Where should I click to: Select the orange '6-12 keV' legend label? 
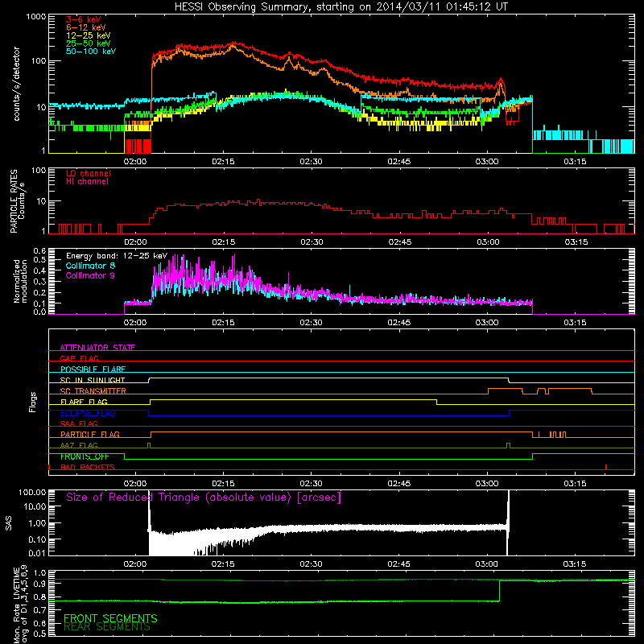pos(86,27)
